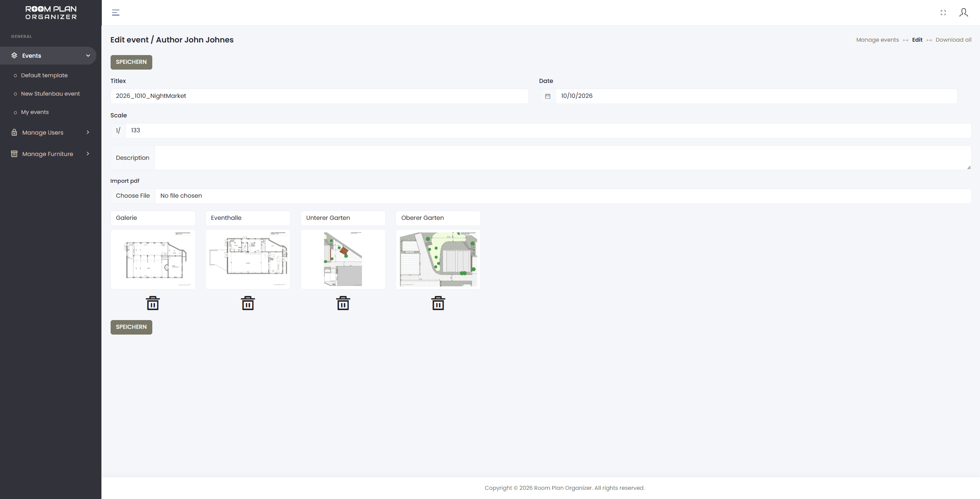This screenshot has width=980, height=499.
Task: Expand the Manage Users submenu arrow
Action: click(x=88, y=132)
